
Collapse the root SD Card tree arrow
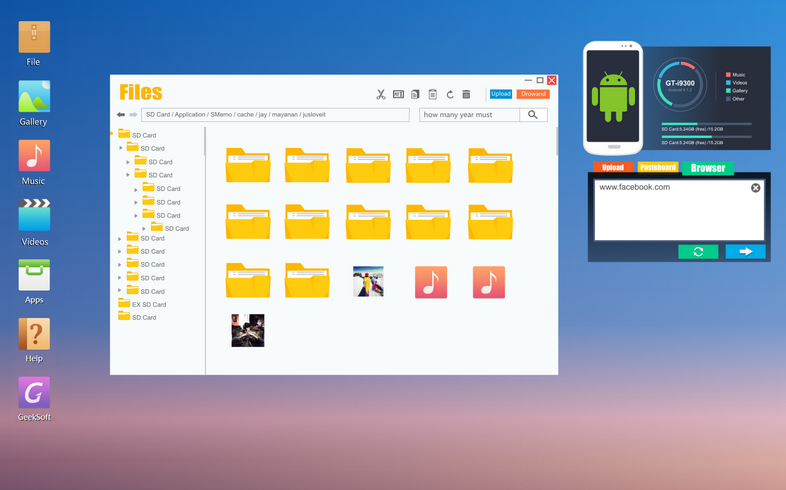pos(111,134)
